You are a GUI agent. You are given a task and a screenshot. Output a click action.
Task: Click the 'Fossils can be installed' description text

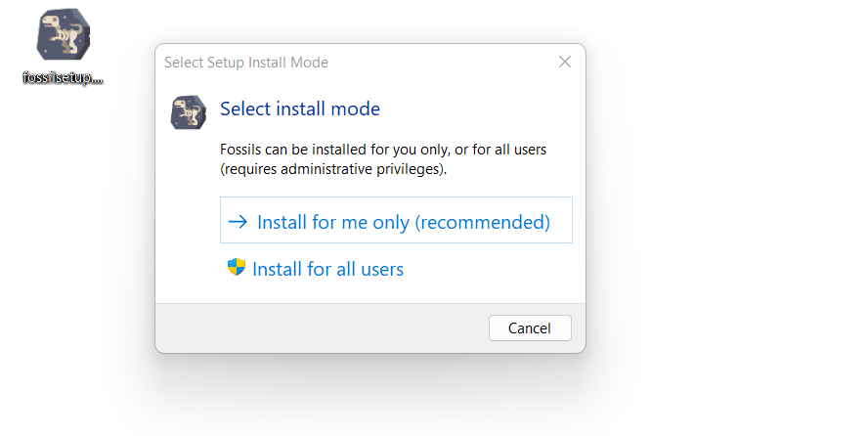click(383, 150)
